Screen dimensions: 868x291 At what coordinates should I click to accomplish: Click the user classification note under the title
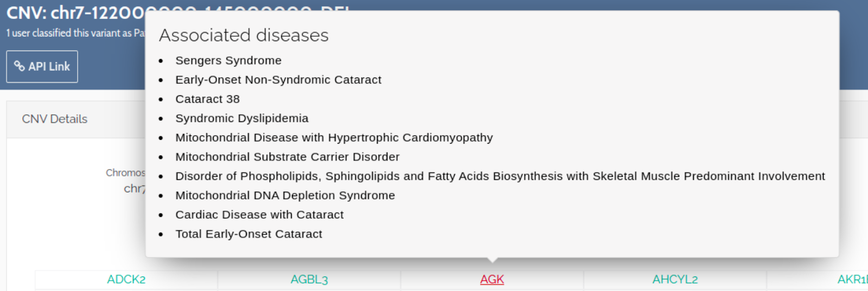(75, 33)
